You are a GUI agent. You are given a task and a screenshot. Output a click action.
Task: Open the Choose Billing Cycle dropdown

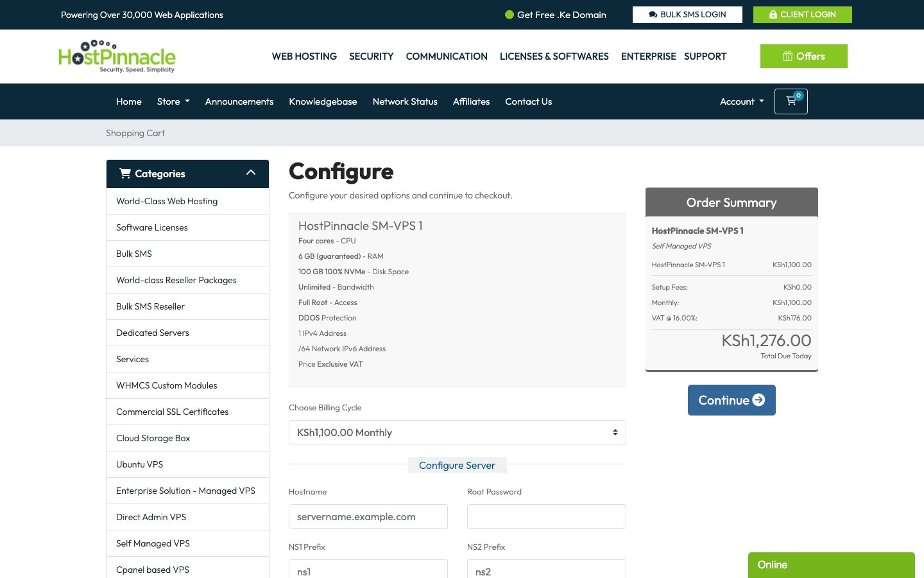(x=458, y=432)
